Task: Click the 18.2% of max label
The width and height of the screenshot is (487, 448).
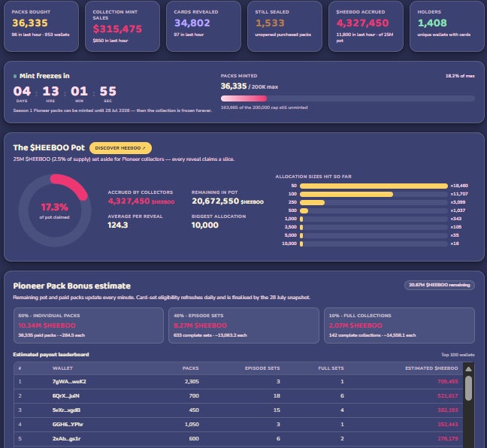Action: pyautogui.click(x=460, y=76)
